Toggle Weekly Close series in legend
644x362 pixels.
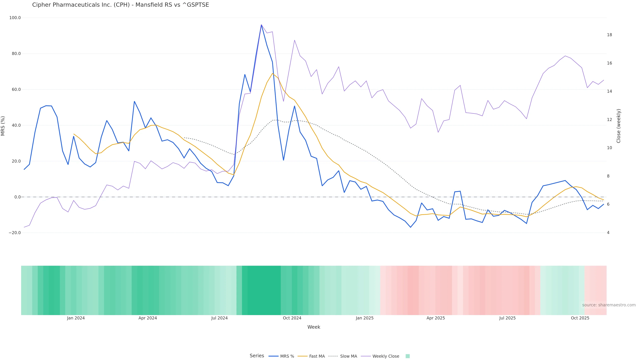point(386,356)
